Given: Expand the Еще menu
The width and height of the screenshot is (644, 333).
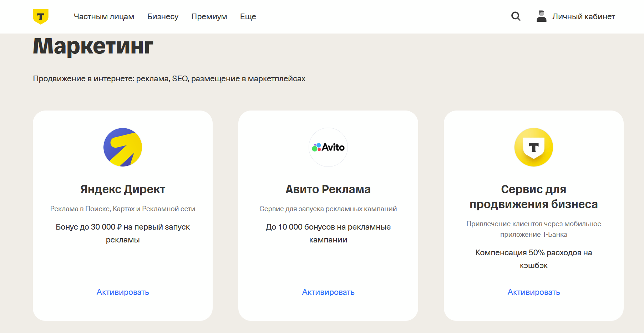Looking at the screenshot, I should (248, 16).
